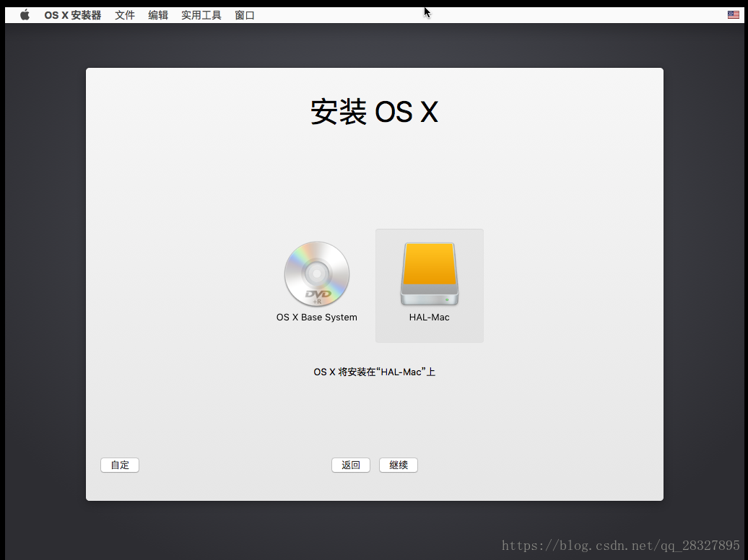Click the OS X Base System label
748x560 pixels.
[x=317, y=318]
